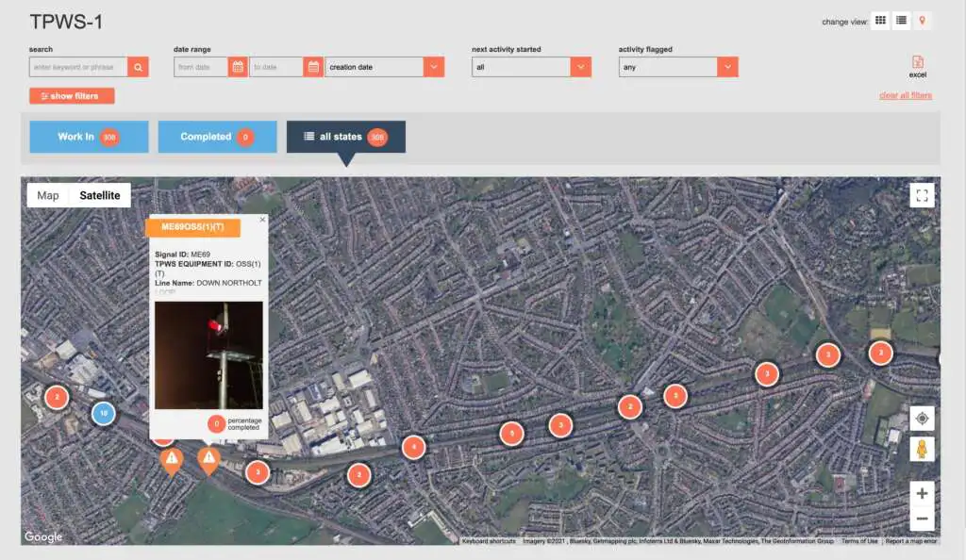This screenshot has width=966, height=560.
Task: Export results using the excel icon
Action: pyautogui.click(x=918, y=65)
